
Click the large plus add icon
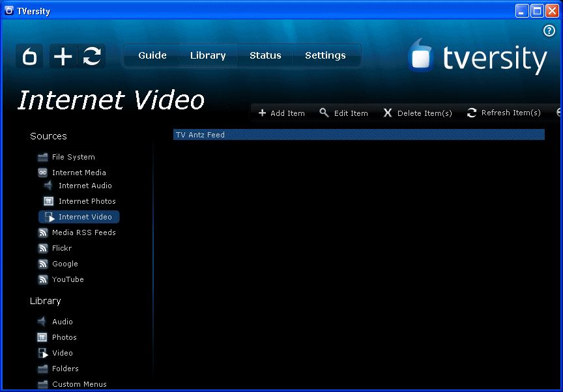click(x=63, y=56)
